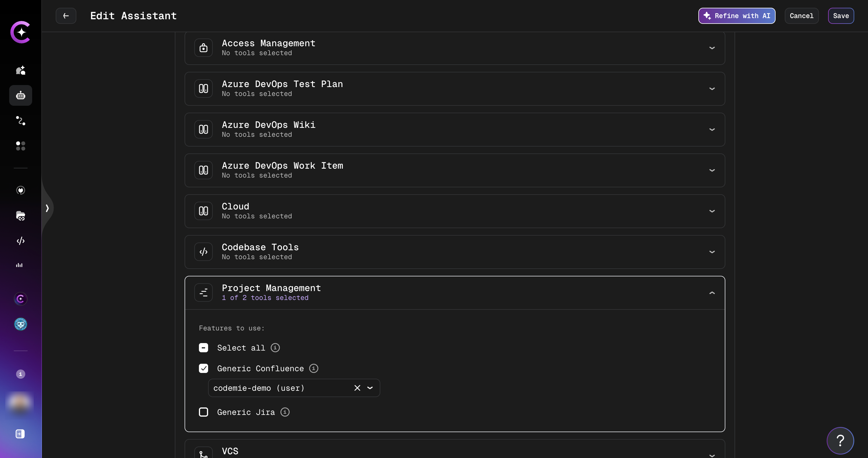Open the plugins section

pyautogui.click(x=20, y=190)
